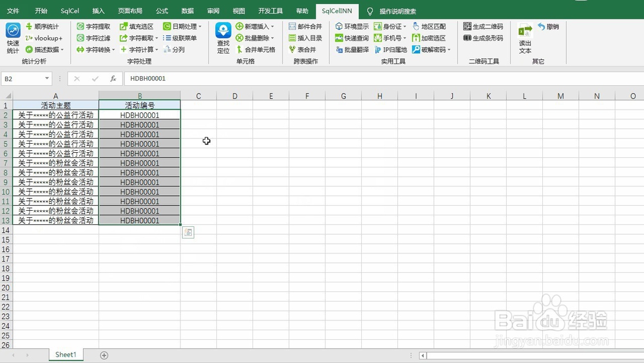The width and height of the screenshot is (644, 363).
Task: Click the Name Box showing B2
Action: click(23, 79)
